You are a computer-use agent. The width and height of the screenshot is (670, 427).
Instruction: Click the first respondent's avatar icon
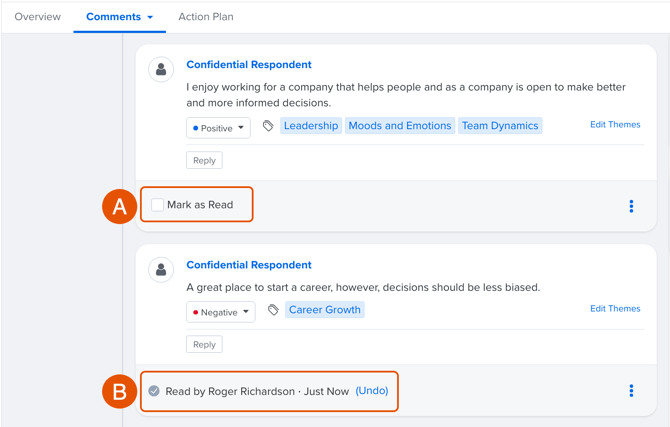[161, 69]
